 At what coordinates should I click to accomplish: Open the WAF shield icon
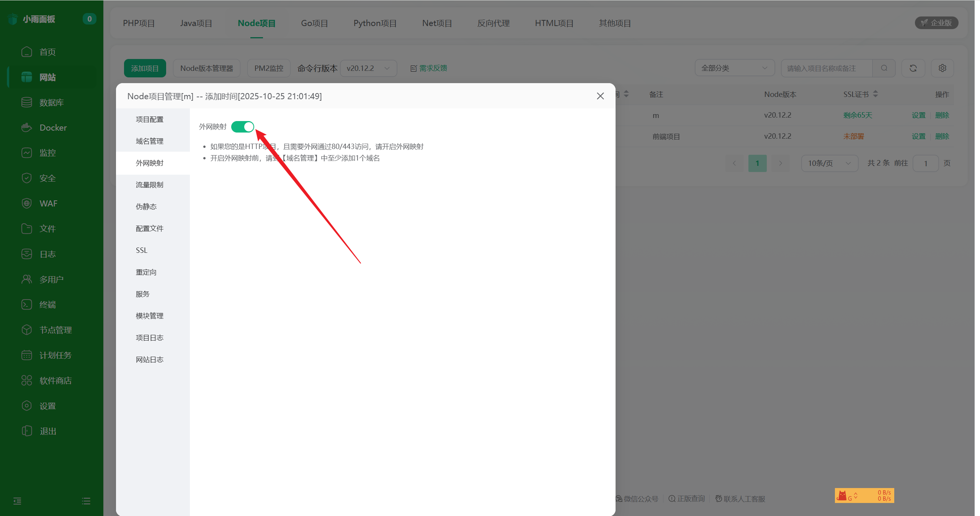[26, 203]
